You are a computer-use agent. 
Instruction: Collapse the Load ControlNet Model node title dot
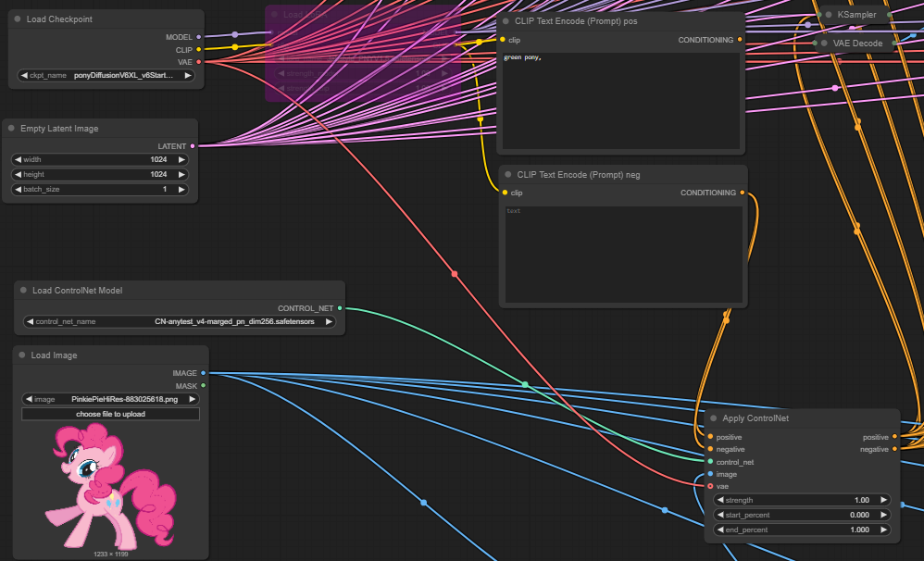pos(23,290)
